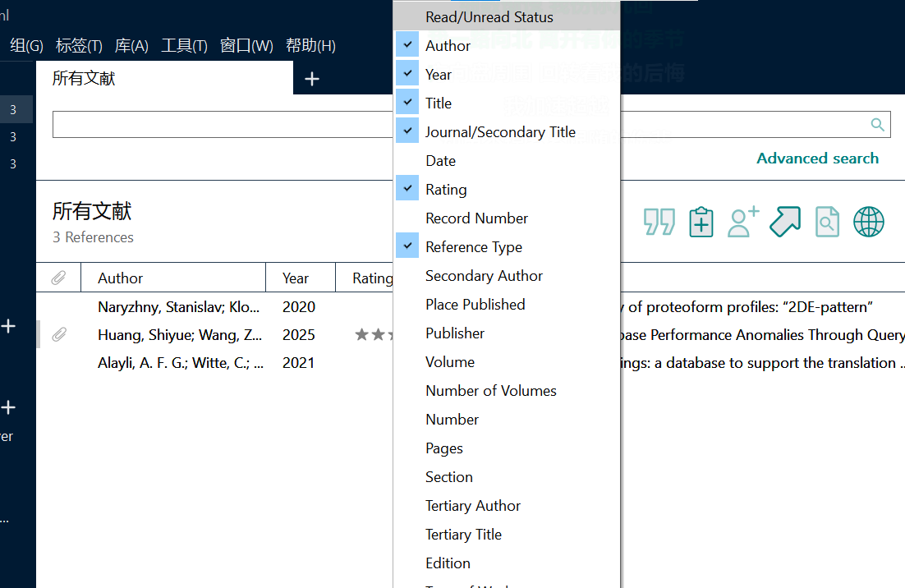
Task: Click the Advanced search link
Action: coord(817,158)
